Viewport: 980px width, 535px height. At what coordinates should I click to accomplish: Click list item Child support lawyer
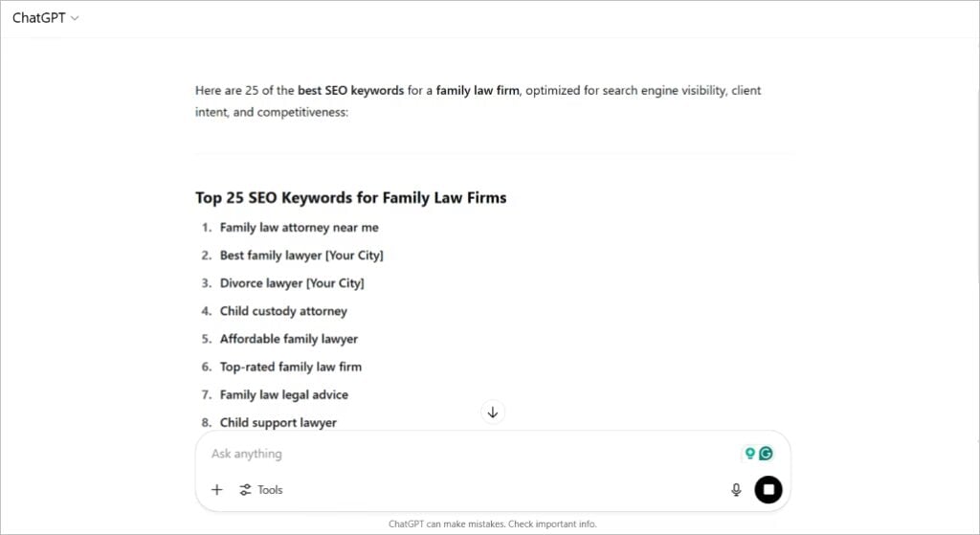[x=278, y=422]
